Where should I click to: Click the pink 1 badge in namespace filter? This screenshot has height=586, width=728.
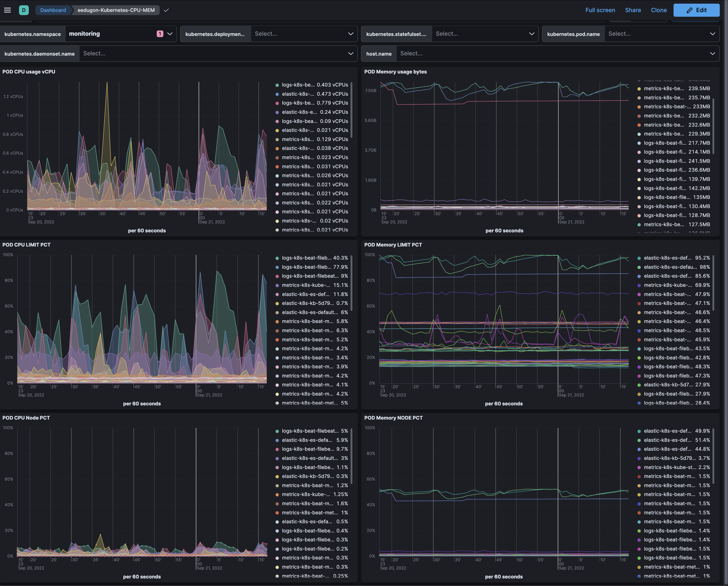160,34
